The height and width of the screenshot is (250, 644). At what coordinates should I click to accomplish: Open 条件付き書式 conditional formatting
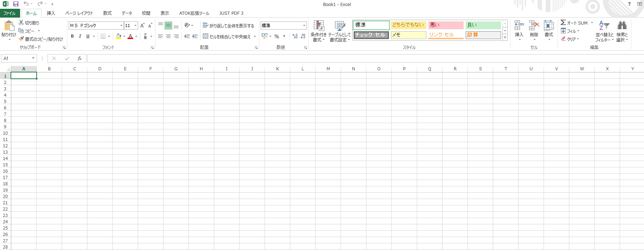(318, 31)
